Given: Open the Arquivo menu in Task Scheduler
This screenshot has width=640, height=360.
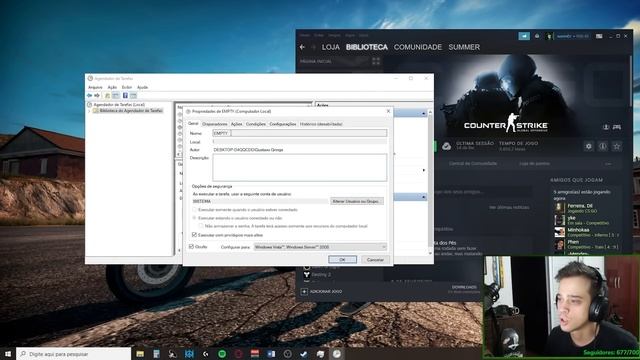Looking at the screenshot, I should click(x=95, y=87).
